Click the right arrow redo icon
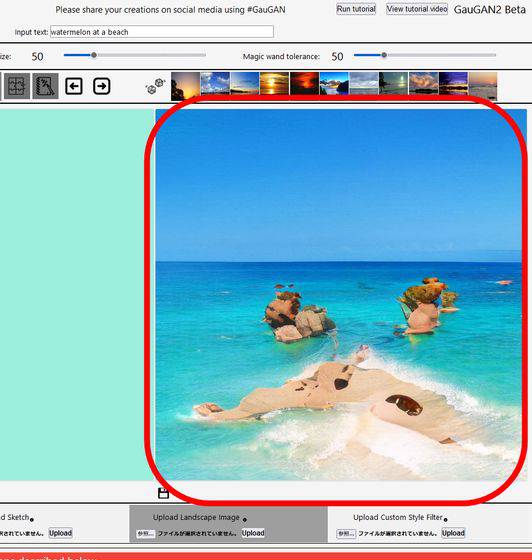Viewport: 532px width, 560px height. click(101, 86)
